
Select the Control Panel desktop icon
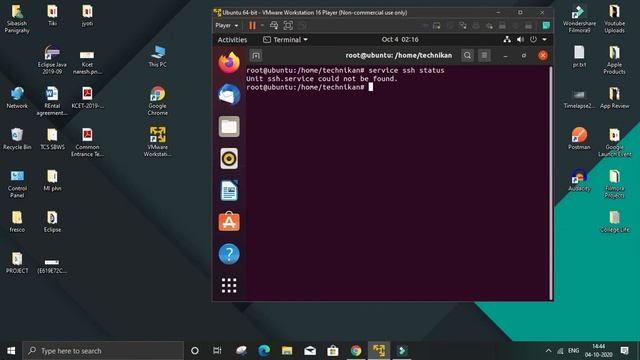click(17, 184)
